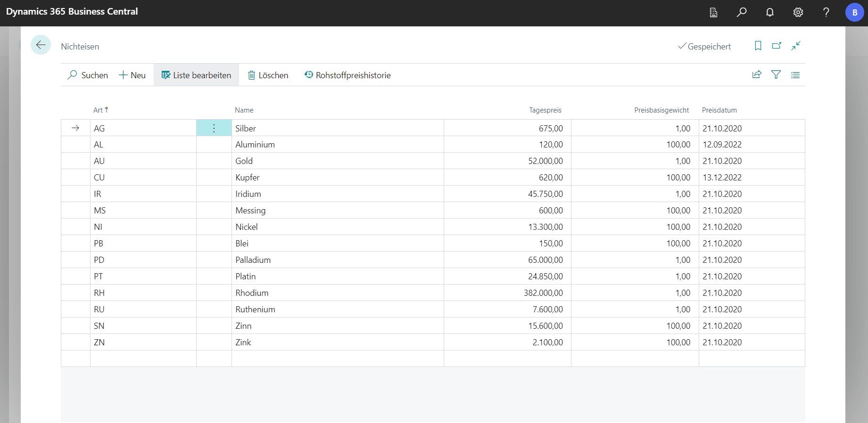Open row options menu for AG
Screen dimensions: 868x423
tap(214, 128)
